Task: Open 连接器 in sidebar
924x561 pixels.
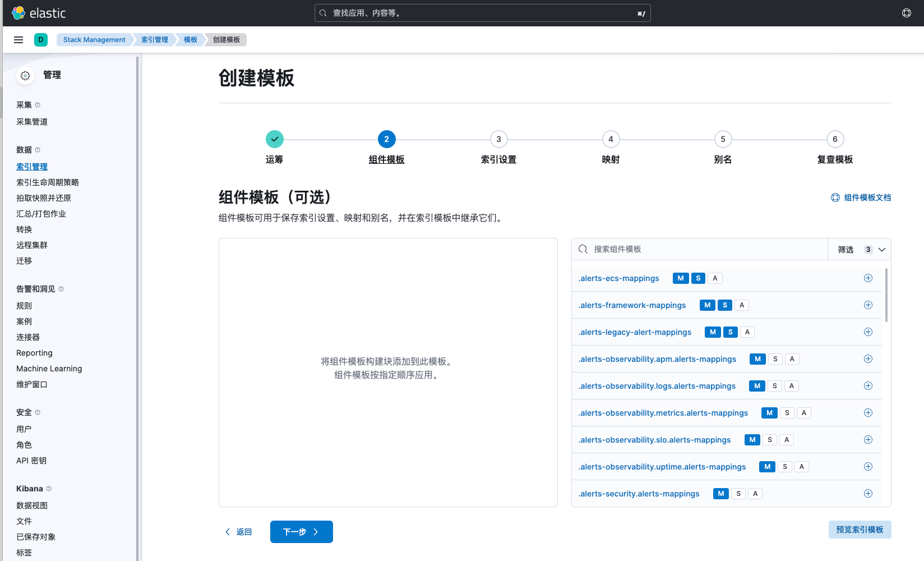Action: (x=28, y=337)
